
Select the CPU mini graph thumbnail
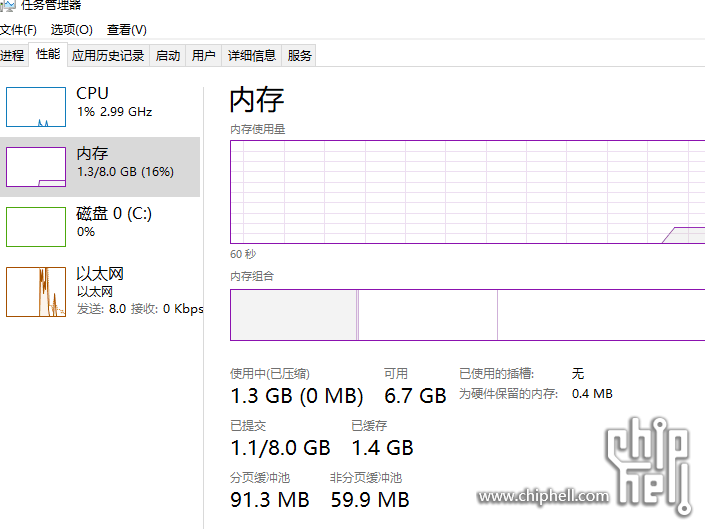point(36,107)
